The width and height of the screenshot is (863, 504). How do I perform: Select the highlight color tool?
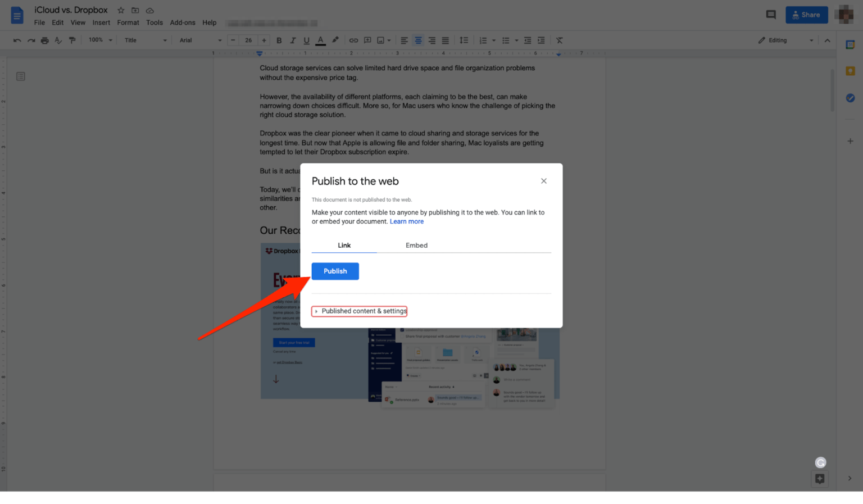[x=335, y=40]
